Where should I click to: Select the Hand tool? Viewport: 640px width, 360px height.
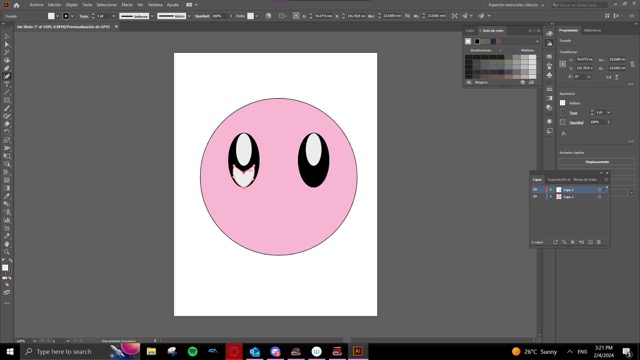click(x=7, y=244)
